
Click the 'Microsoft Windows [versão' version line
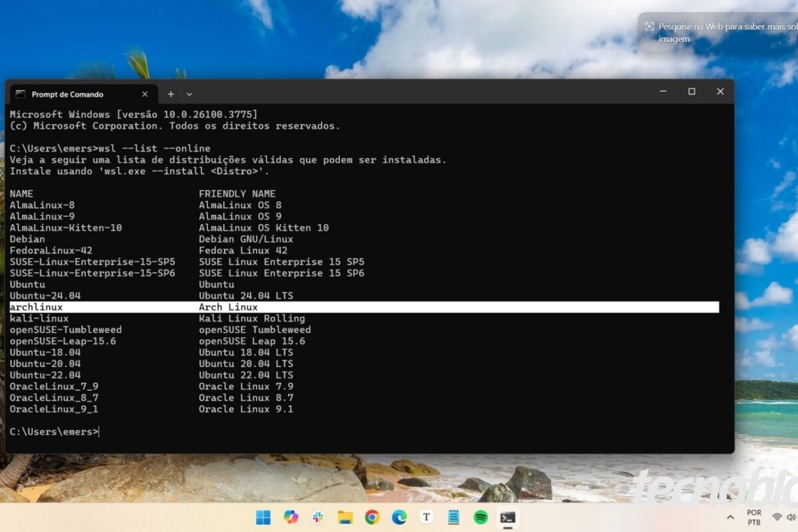point(133,114)
